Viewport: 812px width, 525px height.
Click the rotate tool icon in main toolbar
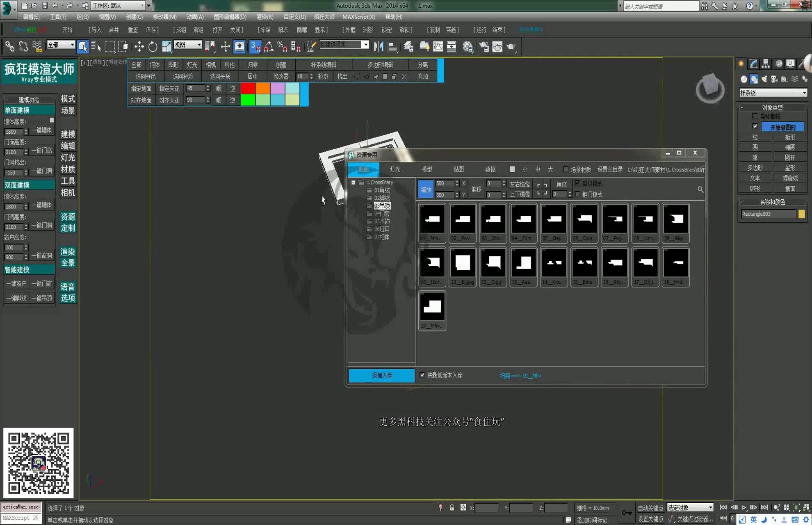coord(153,46)
